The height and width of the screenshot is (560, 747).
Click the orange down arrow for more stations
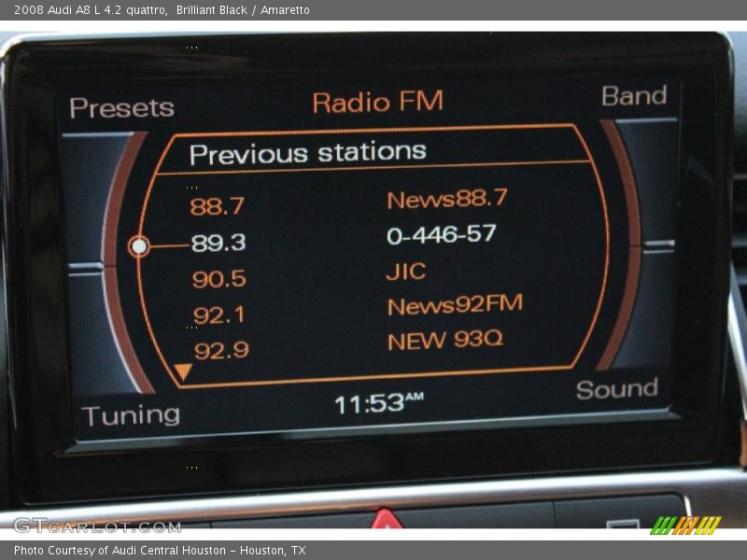182,371
